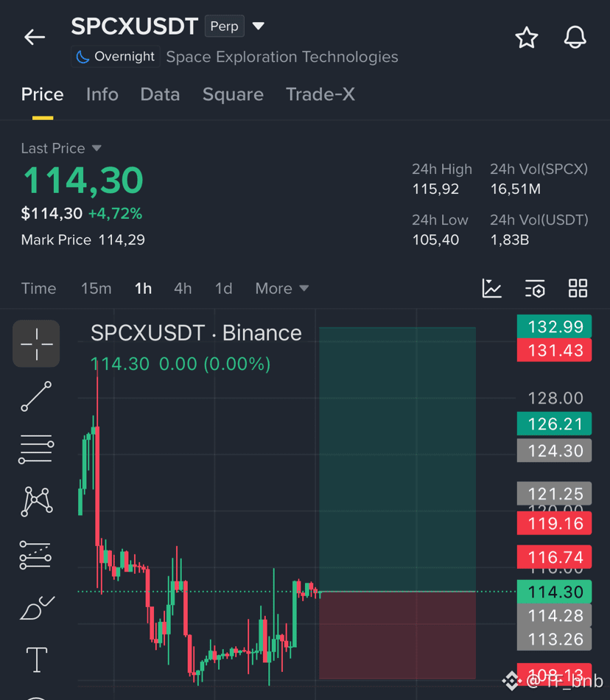Select the 15m chart interval
The width and height of the screenshot is (610, 700).
96,288
